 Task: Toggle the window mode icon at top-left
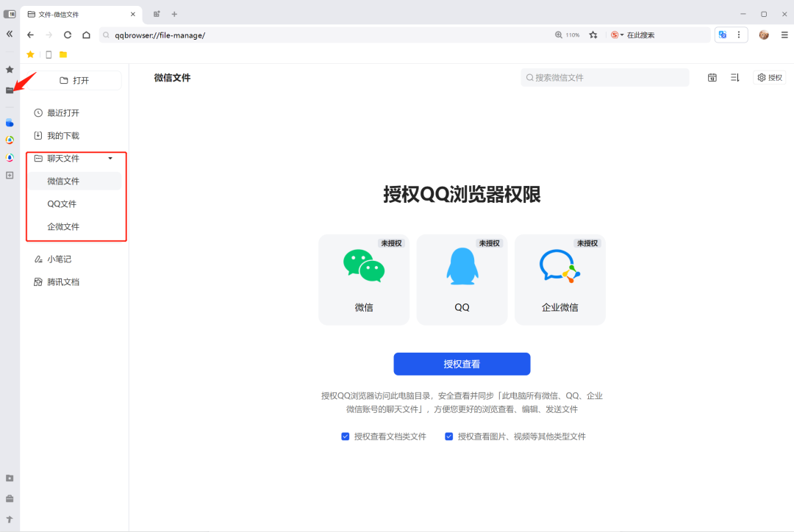click(x=10, y=14)
